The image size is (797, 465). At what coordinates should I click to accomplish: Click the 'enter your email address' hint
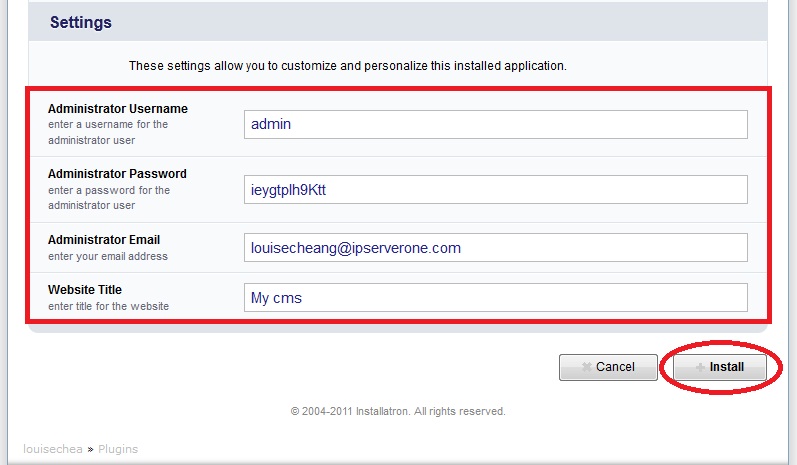pos(108,256)
